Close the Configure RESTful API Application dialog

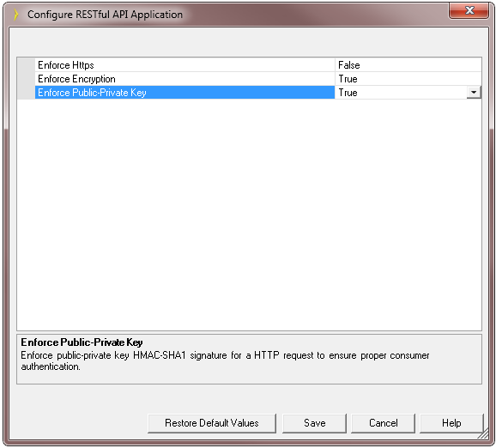point(469,11)
